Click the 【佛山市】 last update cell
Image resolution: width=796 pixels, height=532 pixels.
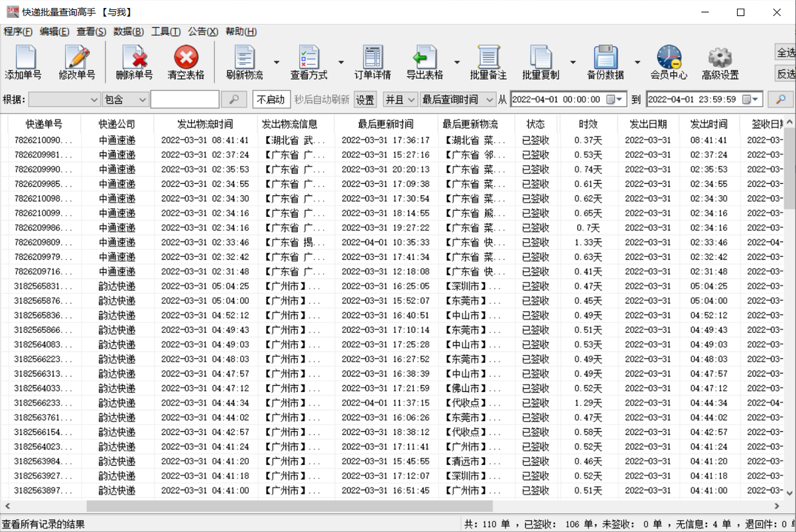(x=476, y=388)
